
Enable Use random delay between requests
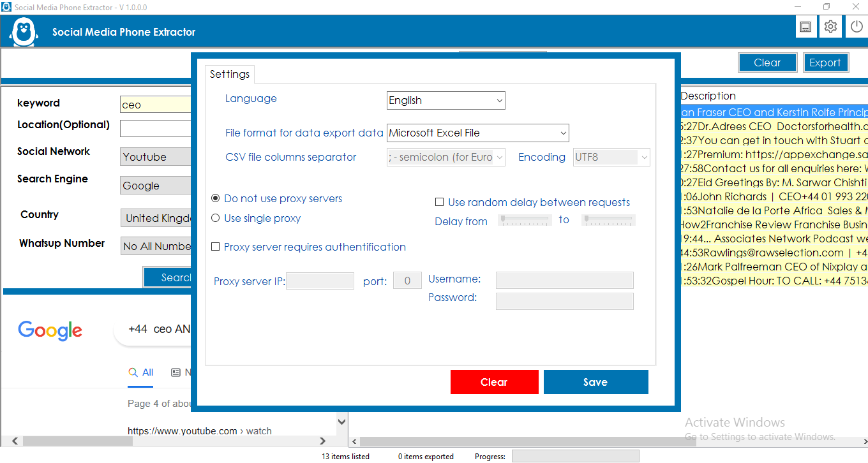point(439,202)
